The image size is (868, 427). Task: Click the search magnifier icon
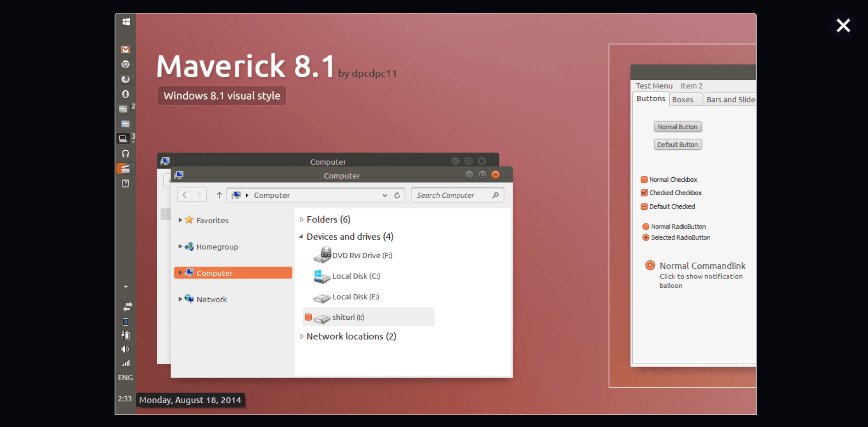495,195
